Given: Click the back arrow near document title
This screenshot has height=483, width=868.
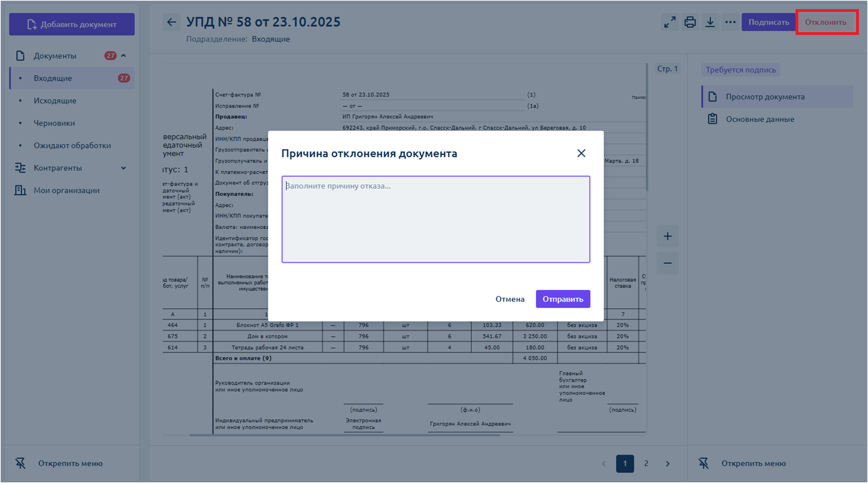Looking at the screenshot, I should 171,22.
